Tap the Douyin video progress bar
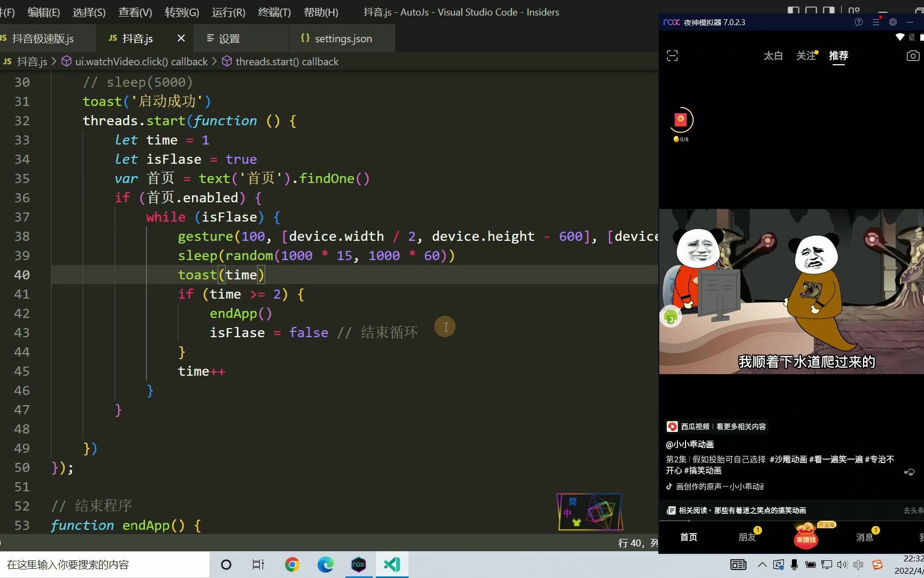Viewport: 924px width, 578px height. (x=791, y=521)
